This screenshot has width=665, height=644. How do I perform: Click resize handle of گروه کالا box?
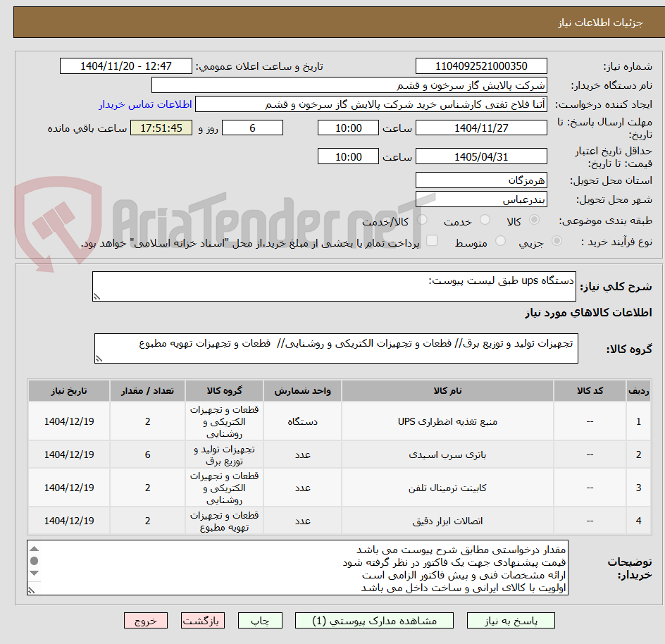pyautogui.click(x=99, y=359)
